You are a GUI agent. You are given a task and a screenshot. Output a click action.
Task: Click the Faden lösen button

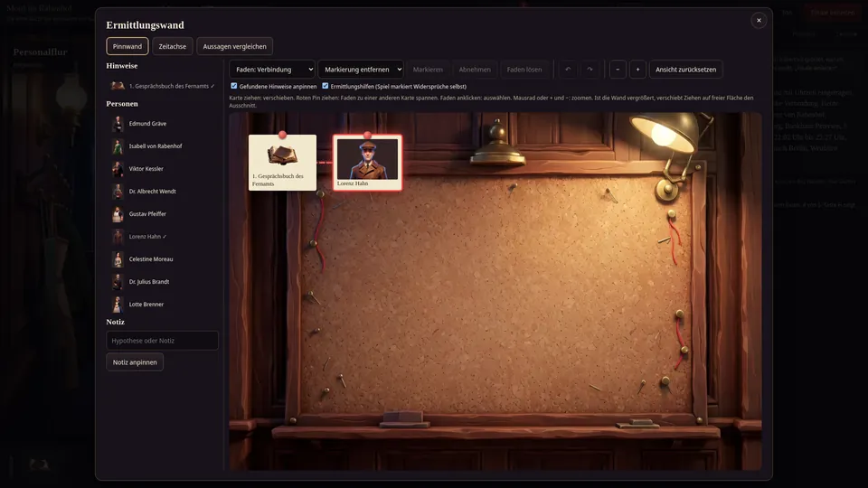(524, 70)
